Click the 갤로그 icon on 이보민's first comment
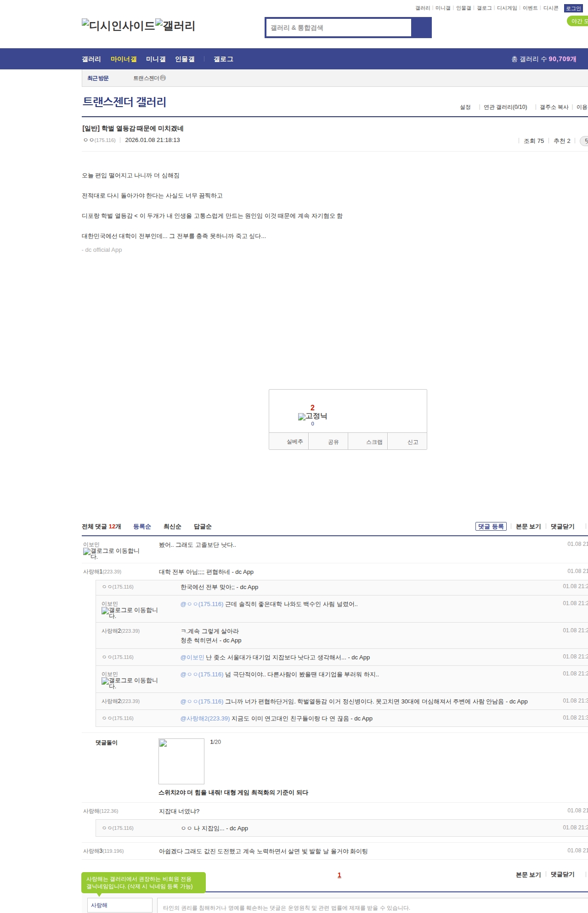The width and height of the screenshot is (588, 913). click(x=111, y=553)
